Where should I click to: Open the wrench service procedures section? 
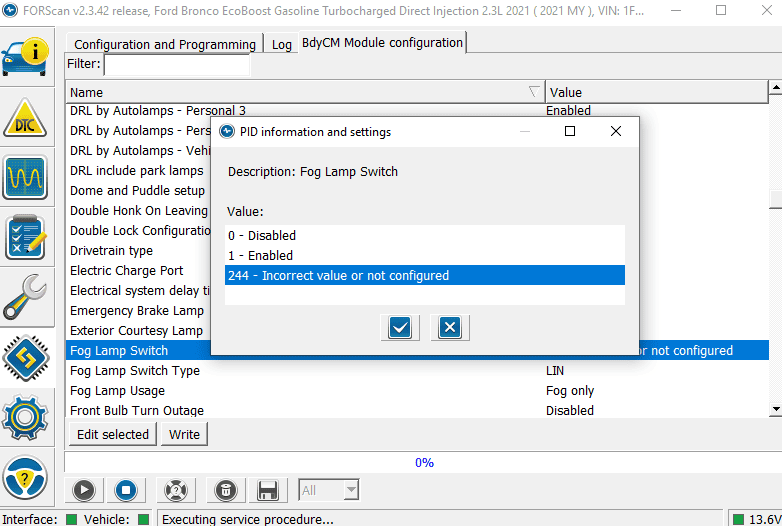[25, 297]
